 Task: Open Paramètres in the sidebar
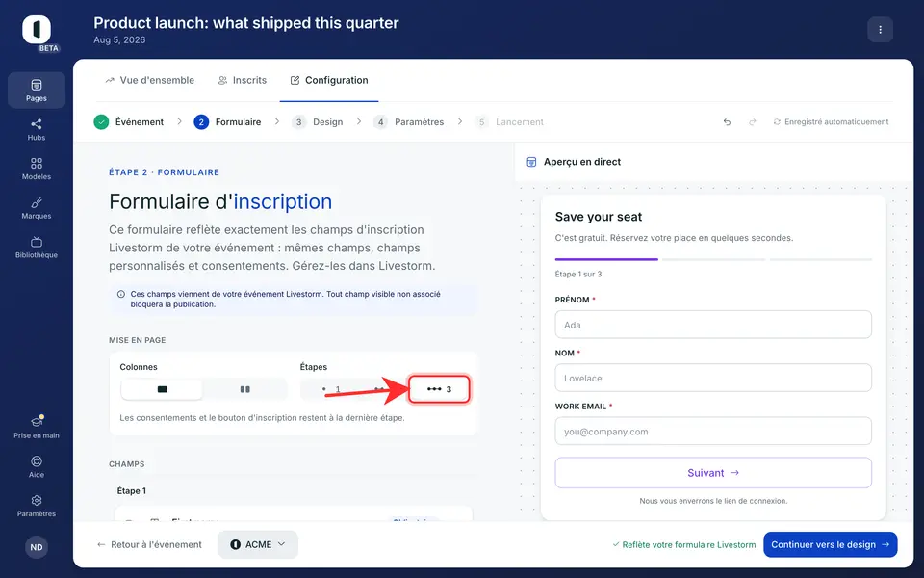[37, 506]
